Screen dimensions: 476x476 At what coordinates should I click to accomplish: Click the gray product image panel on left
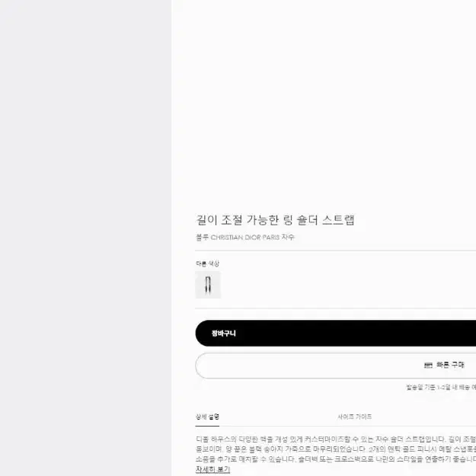click(85, 238)
